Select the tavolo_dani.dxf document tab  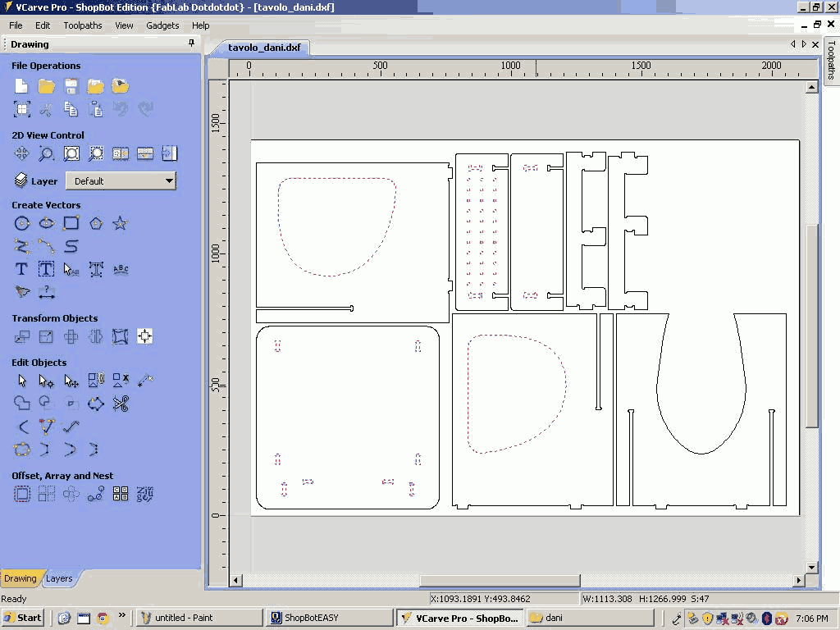point(264,47)
